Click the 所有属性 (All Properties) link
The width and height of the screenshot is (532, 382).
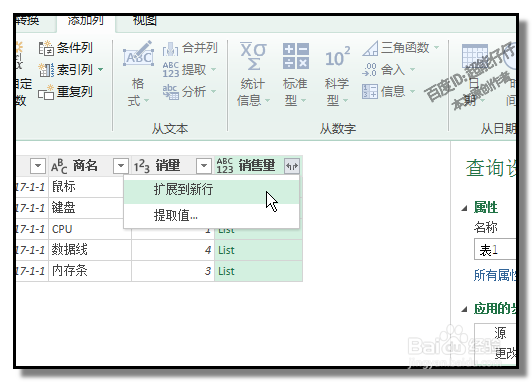click(495, 275)
